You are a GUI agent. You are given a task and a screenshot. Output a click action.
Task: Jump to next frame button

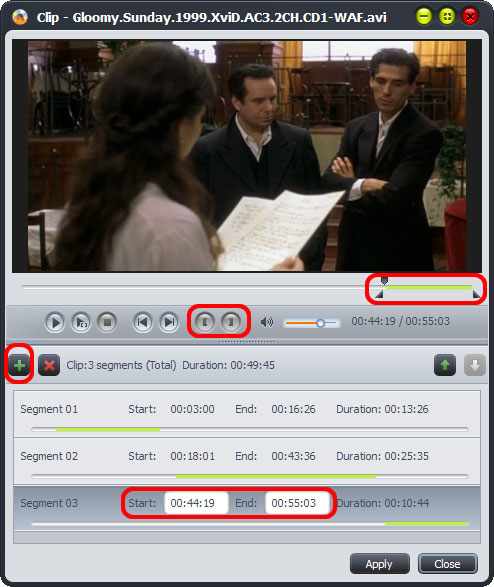pos(169,322)
